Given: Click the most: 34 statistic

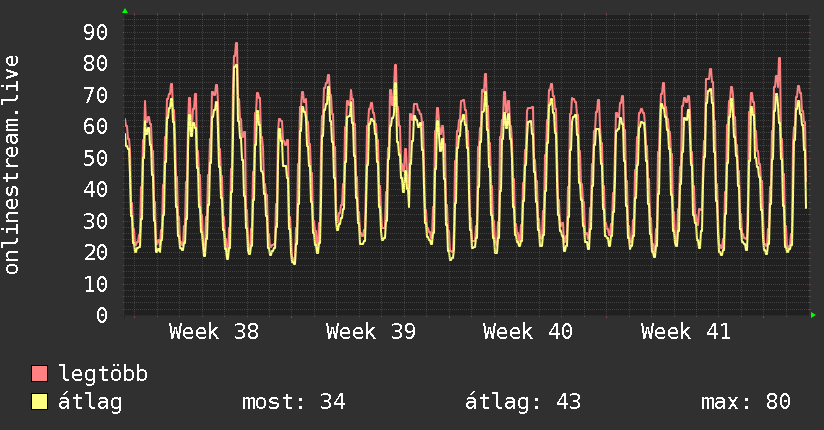Looking at the screenshot, I should pyautogui.click(x=294, y=402).
